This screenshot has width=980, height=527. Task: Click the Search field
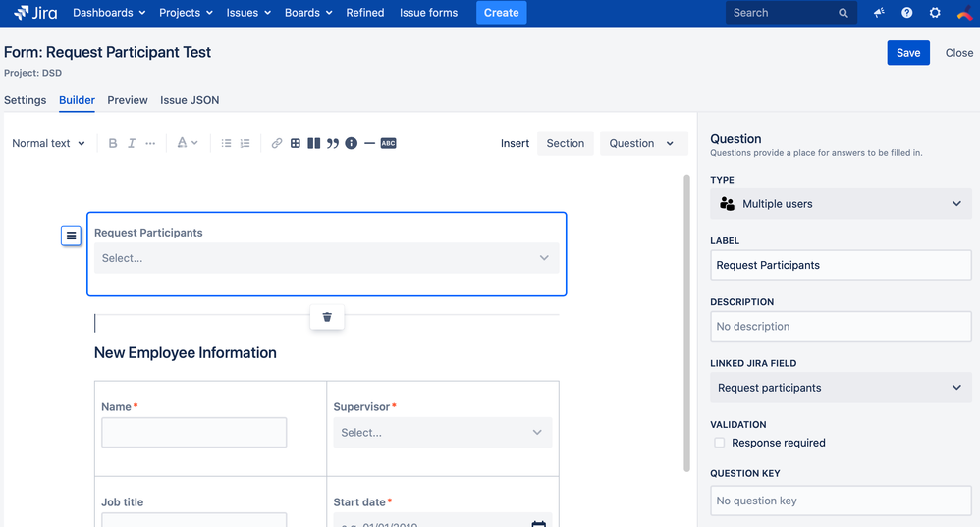(x=791, y=13)
